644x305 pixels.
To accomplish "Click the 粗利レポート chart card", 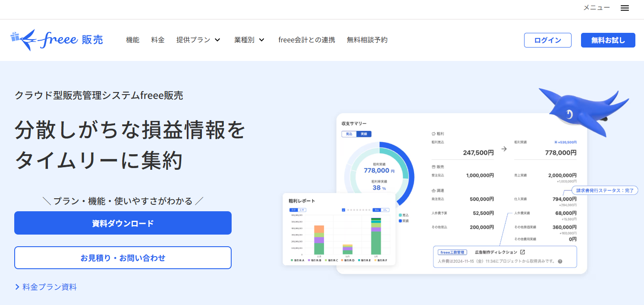I will [339, 229].
